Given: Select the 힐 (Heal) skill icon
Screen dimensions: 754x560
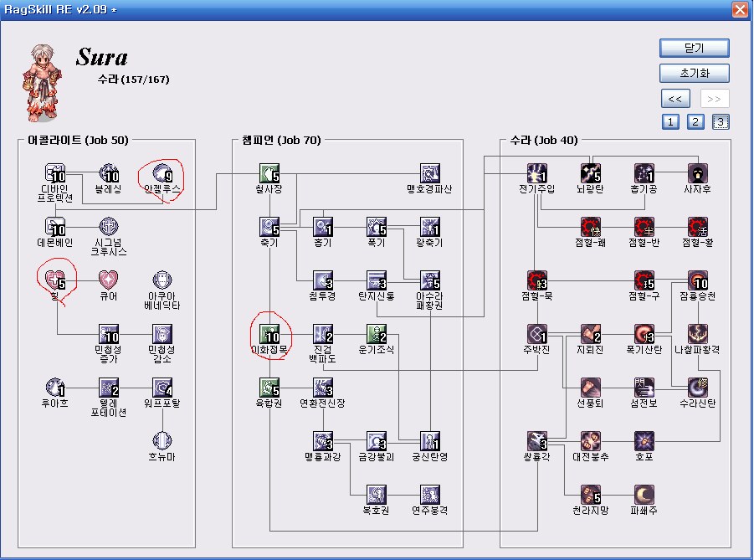Looking at the screenshot, I should [56, 280].
